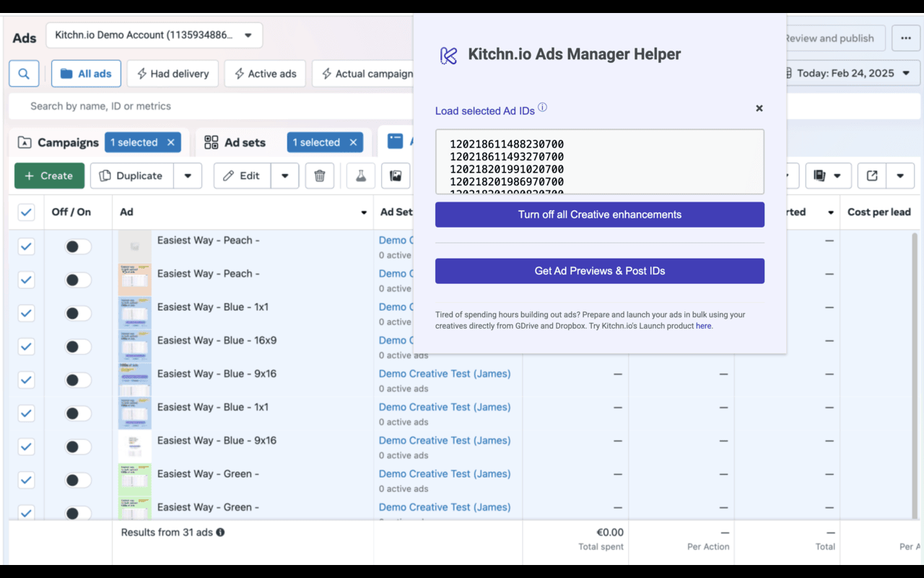Expand the Edit dropdown arrow
The width and height of the screenshot is (924, 578).
[284, 176]
